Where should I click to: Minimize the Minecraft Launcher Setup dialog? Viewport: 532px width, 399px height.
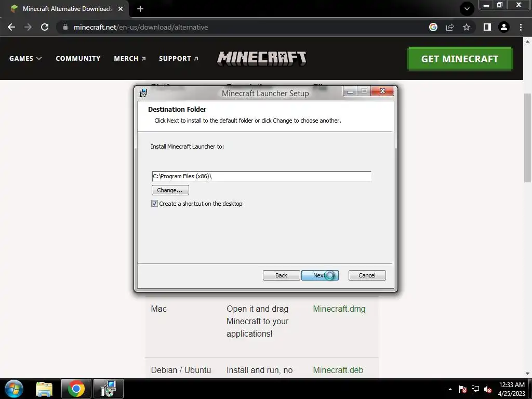tap(350, 91)
